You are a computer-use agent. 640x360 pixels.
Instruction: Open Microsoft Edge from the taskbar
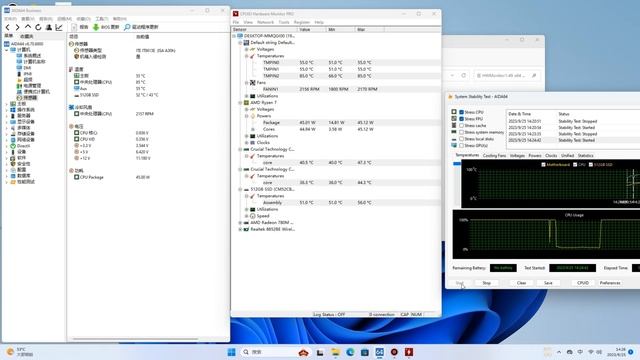click(x=350, y=352)
